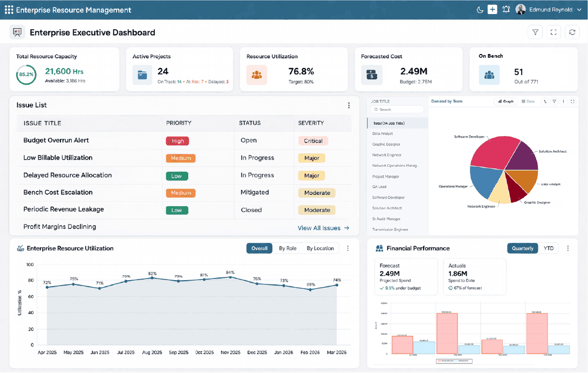Image resolution: width=588 pixels, height=373 pixels.
Task: Refresh the dashboard using the refresh icon
Action: [x=571, y=32]
